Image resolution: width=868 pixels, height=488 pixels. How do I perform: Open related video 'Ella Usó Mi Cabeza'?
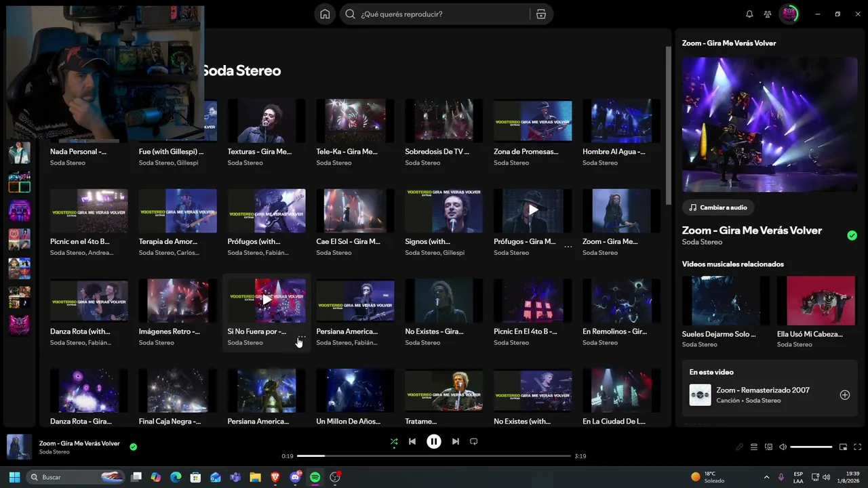point(816,300)
